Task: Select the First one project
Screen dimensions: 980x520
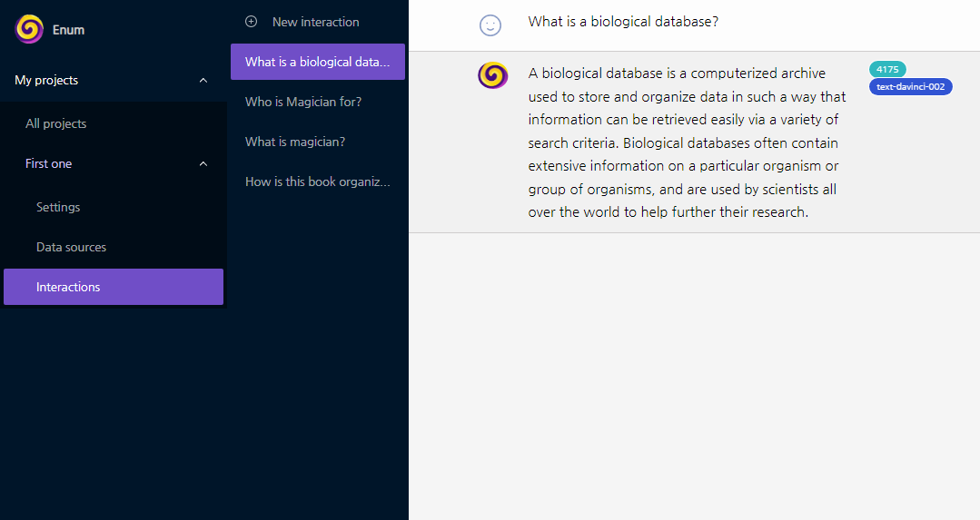Action: click(49, 164)
